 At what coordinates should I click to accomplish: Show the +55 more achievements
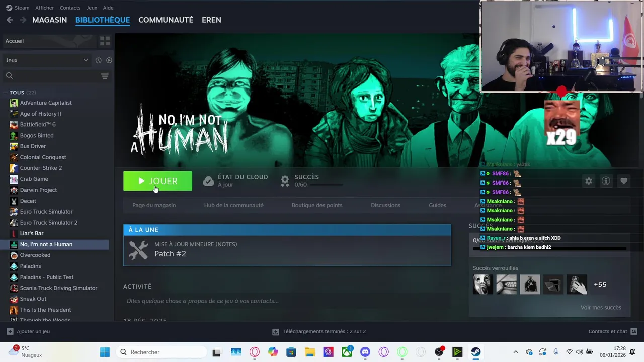600,284
